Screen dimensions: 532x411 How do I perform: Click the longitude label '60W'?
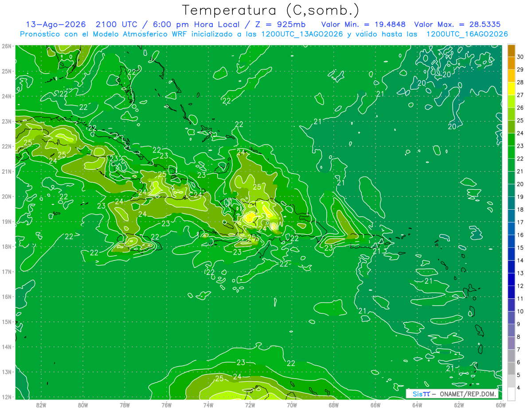[501, 404]
